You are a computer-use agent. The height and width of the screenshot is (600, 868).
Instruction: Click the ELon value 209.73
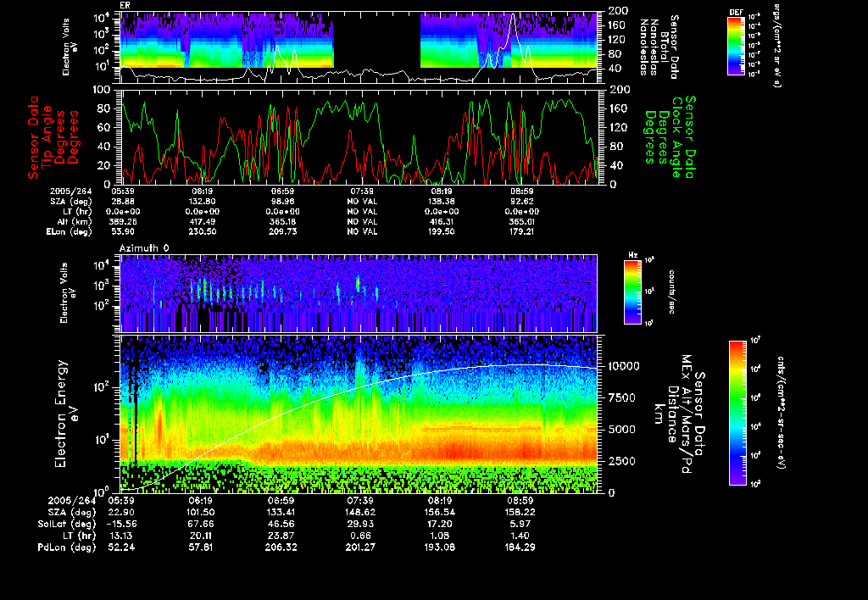point(282,231)
